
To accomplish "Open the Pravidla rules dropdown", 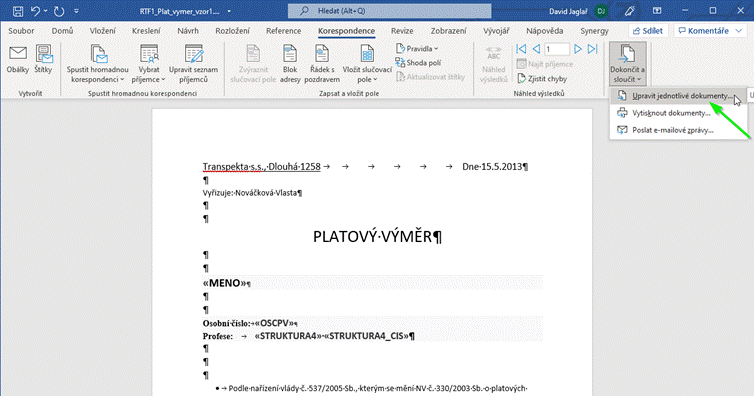I will point(417,49).
